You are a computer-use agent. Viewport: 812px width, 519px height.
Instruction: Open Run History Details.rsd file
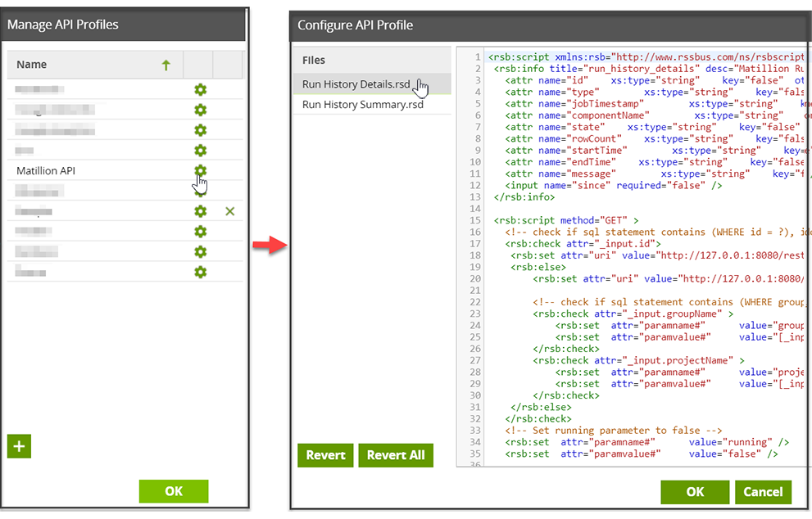[372, 83]
